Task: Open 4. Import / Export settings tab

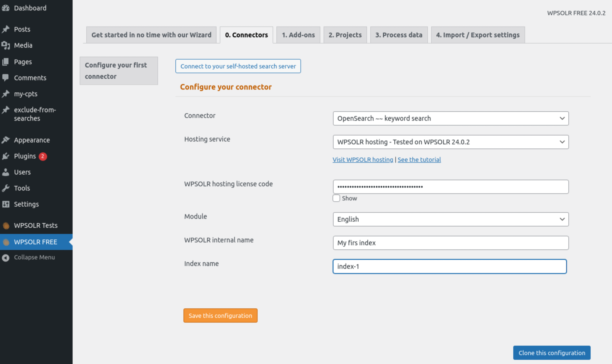Action: point(478,35)
